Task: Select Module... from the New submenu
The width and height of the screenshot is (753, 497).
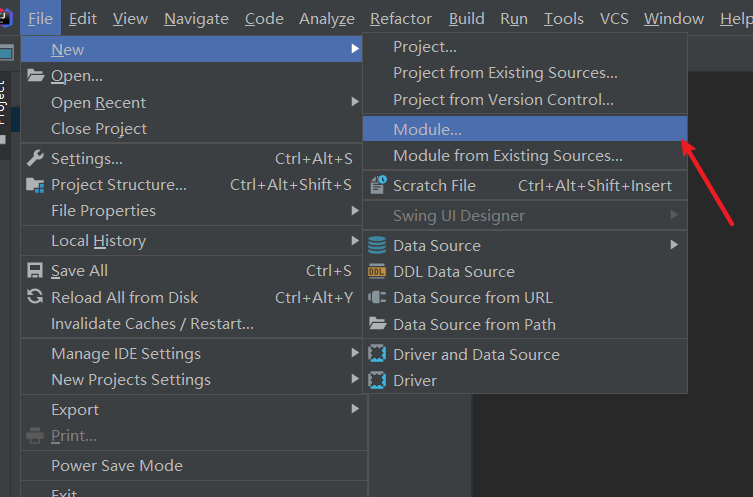Action: tap(427, 129)
